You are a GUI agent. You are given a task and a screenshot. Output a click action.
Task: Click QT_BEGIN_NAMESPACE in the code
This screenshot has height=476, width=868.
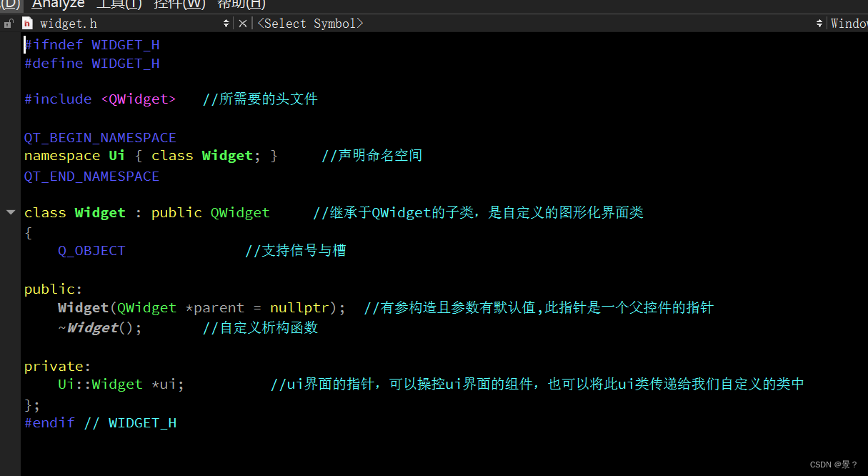100,137
